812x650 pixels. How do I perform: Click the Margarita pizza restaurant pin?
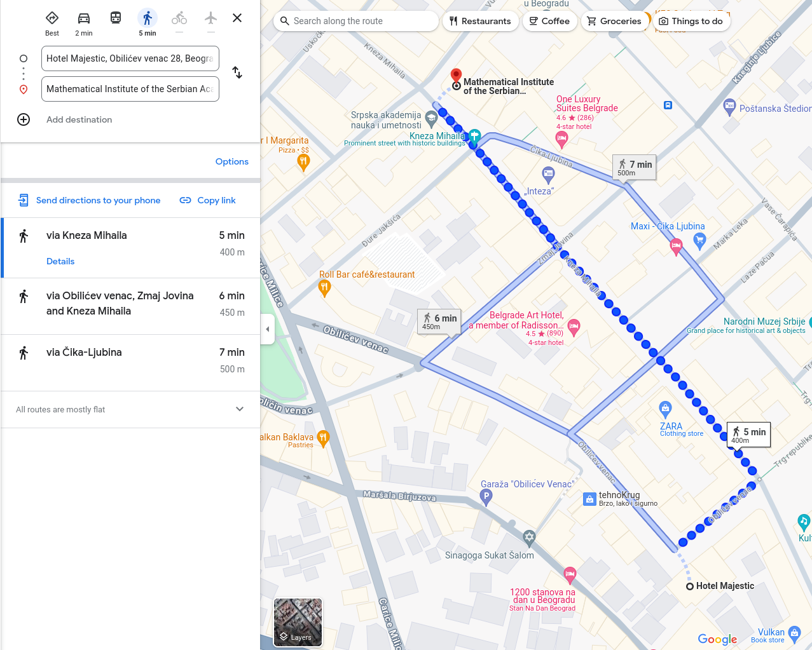click(x=303, y=162)
